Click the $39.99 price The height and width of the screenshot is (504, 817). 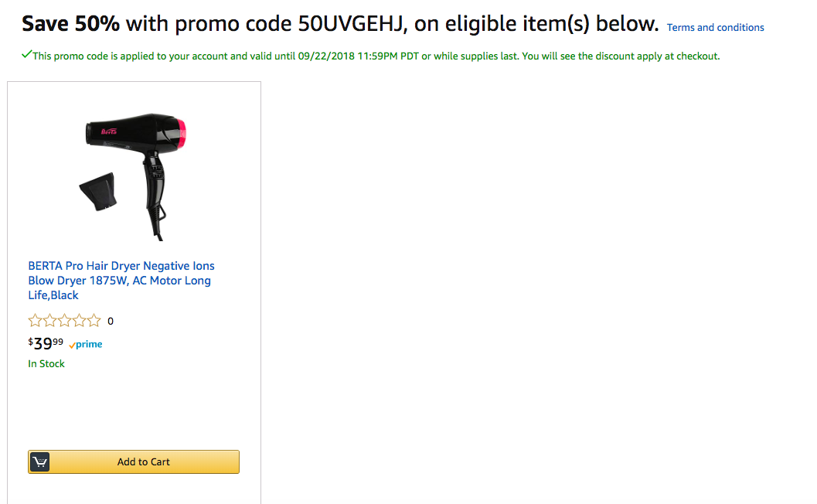[46, 344]
